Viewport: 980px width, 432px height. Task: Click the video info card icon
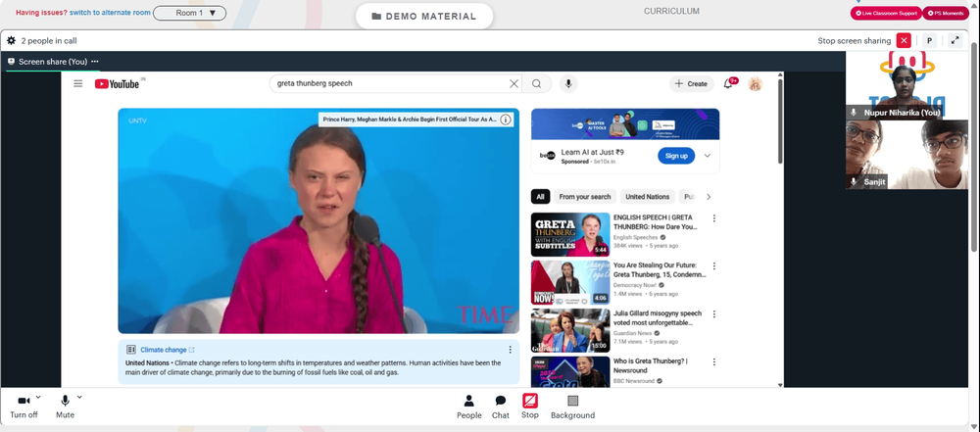[506, 120]
